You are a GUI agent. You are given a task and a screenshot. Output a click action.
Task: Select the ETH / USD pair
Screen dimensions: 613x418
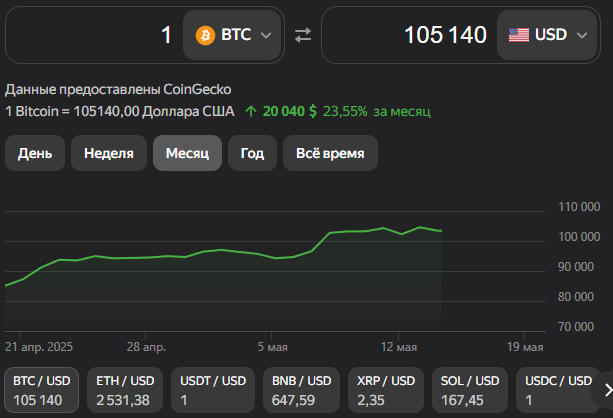(125, 390)
